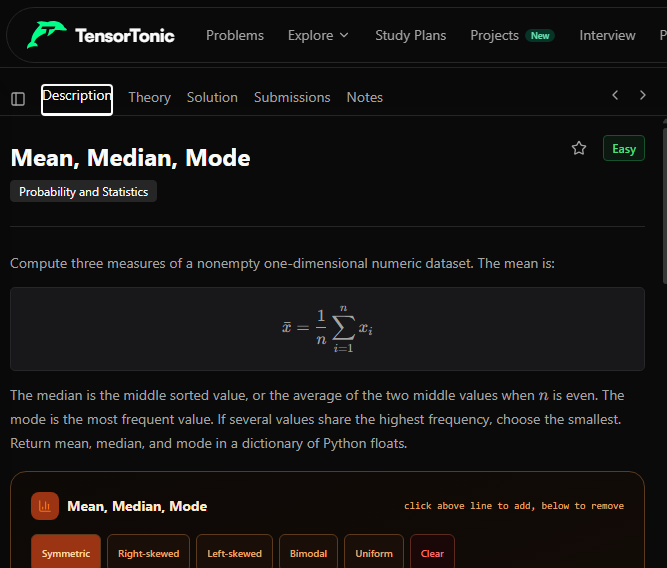Click the description panel scrollbar
The width and height of the screenshot is (667, 568).
click(x=664, y=205)
